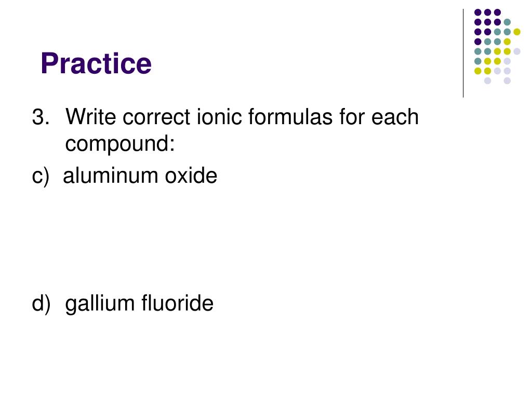Click the word 'each' in the question
Viewport: 532px width, 399px height.
[x=395, y=117]
